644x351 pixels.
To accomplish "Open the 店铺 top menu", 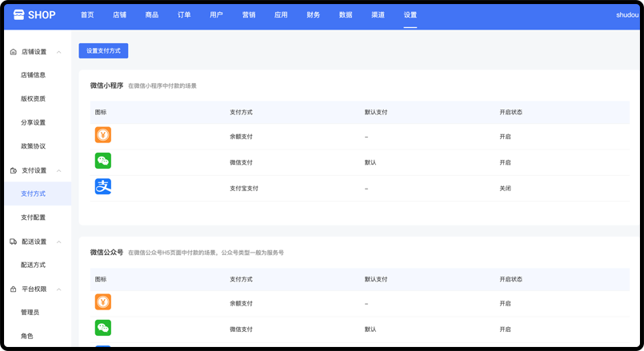I will point(119,14).
